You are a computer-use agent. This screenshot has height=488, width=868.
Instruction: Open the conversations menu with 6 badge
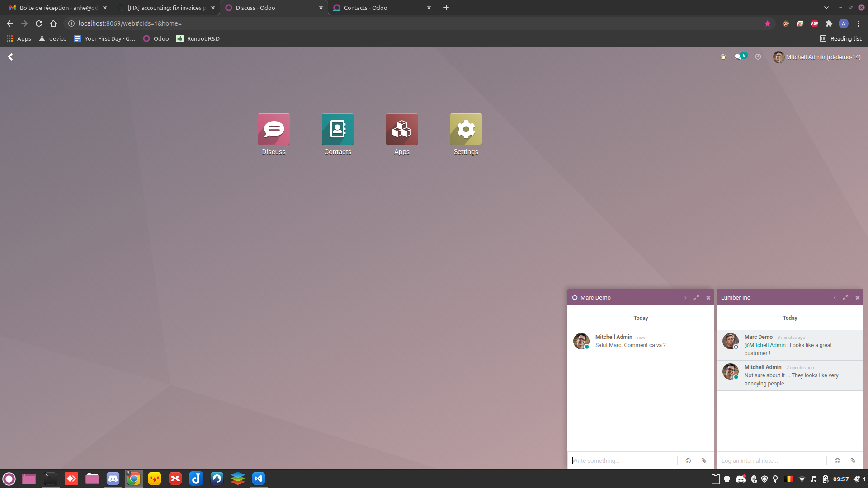tap(741, 56)
